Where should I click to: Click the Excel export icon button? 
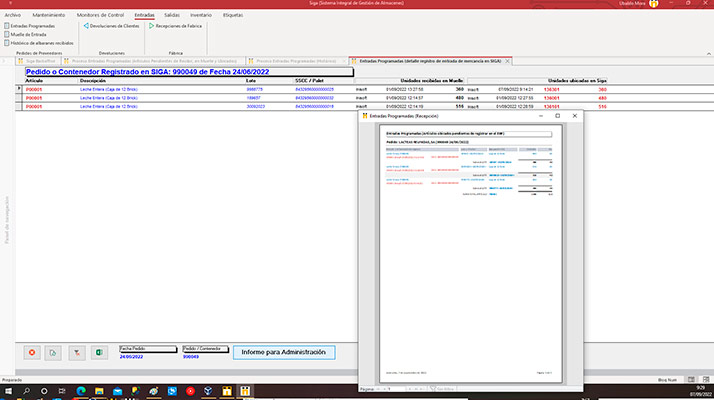[99, 352]
